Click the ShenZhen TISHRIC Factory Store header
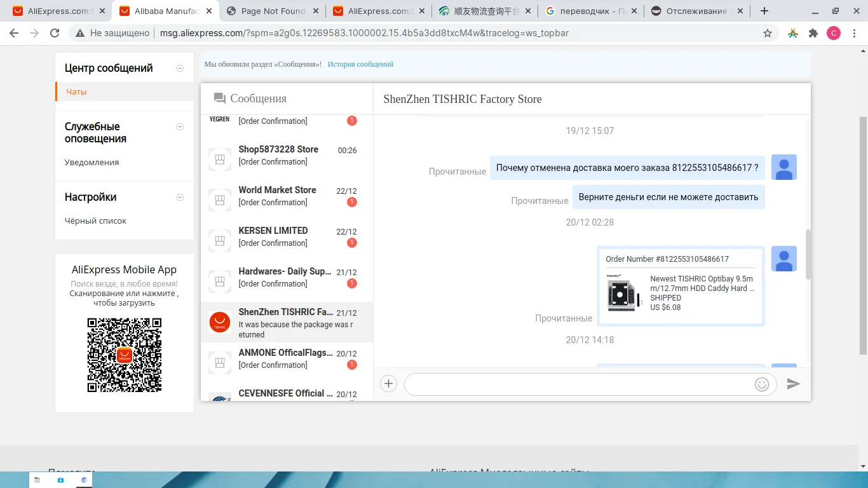The height and width of the screenshot is (488, 868). point(463,98)
